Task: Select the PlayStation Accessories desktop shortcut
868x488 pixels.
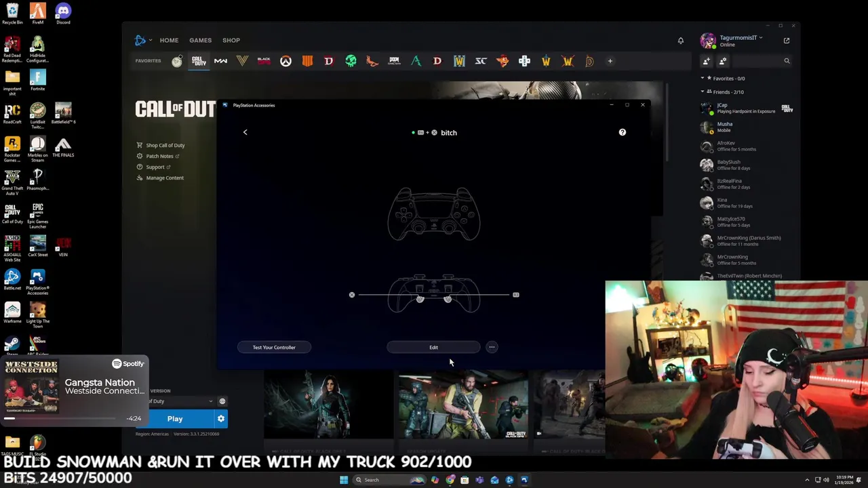Action: [x=37, y=282]
